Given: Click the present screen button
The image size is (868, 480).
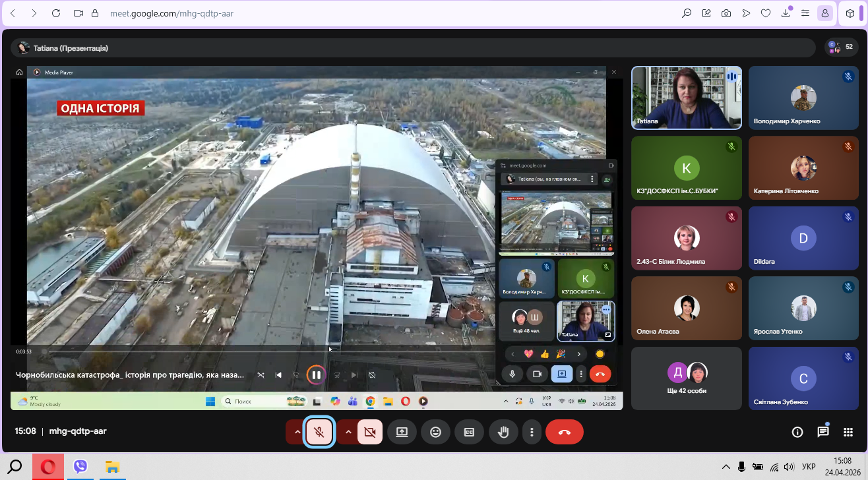Looking at the screenshot, I should pyautogui.click(x=402, y=432).
